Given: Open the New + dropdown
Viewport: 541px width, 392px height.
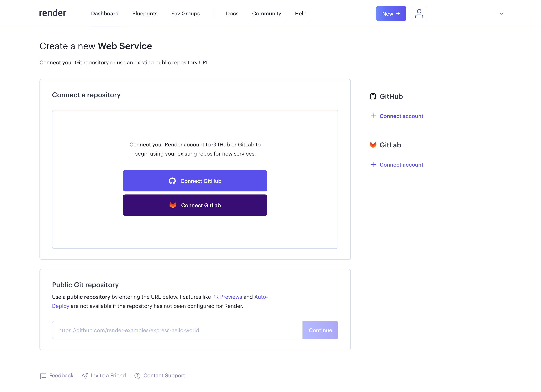Looking at the screenshot, I should coord(391,13).
